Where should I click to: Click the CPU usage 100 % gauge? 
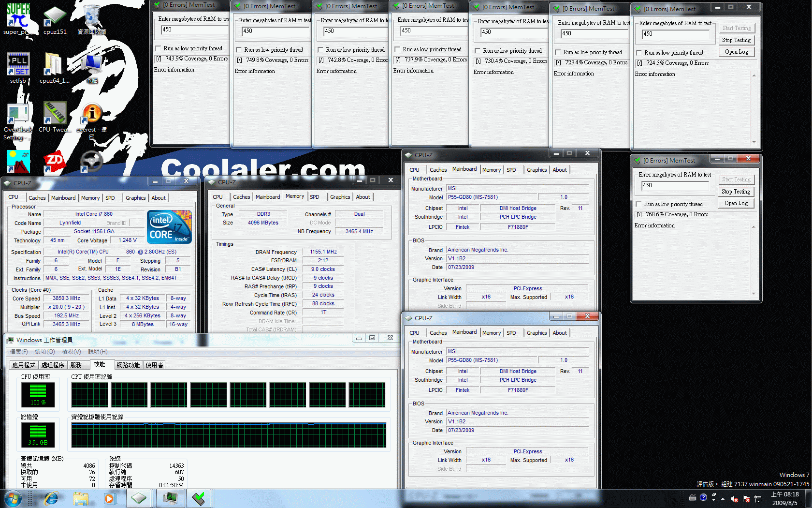(38, 394)
